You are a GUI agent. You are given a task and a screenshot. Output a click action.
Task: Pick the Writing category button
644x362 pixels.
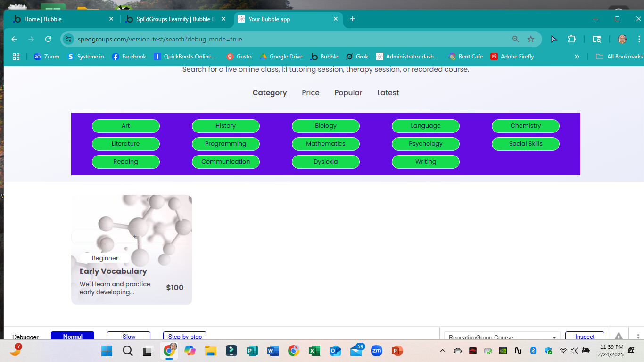tap(426, 162)
